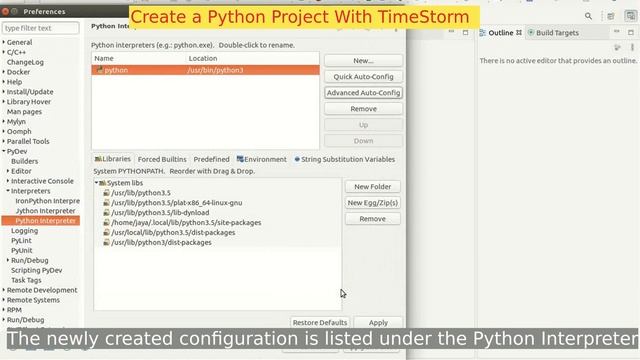The height and width of the screenshot is (360, 640).
Task: Close the Preferences dialog window
Action: coord(5,11)
